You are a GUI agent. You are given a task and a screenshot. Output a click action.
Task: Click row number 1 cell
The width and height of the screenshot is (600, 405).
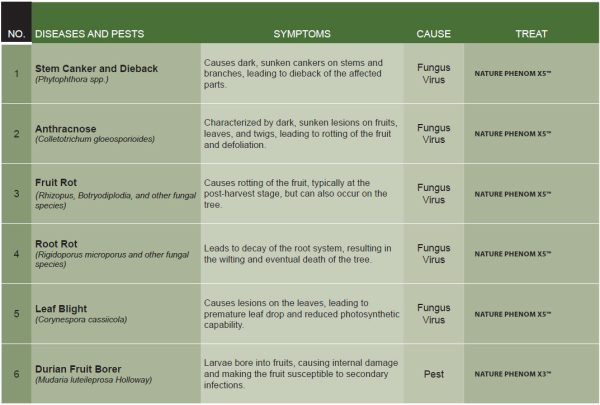15,73
